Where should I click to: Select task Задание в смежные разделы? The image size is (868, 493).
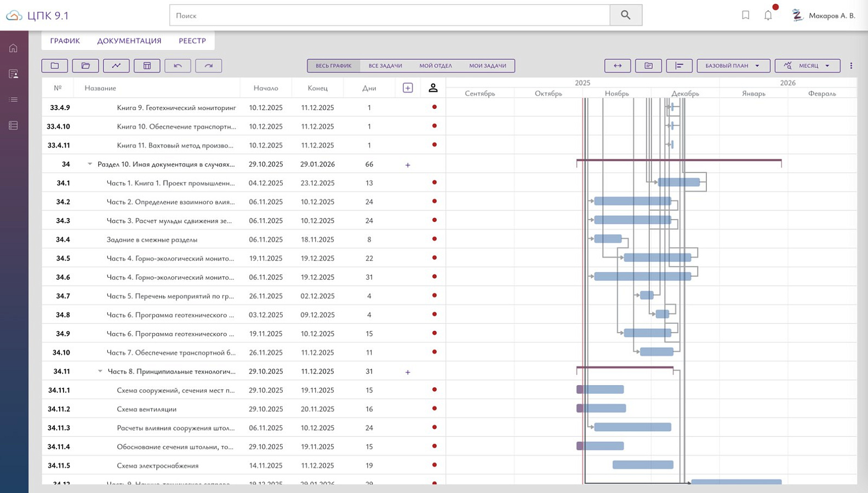(152, 239)
